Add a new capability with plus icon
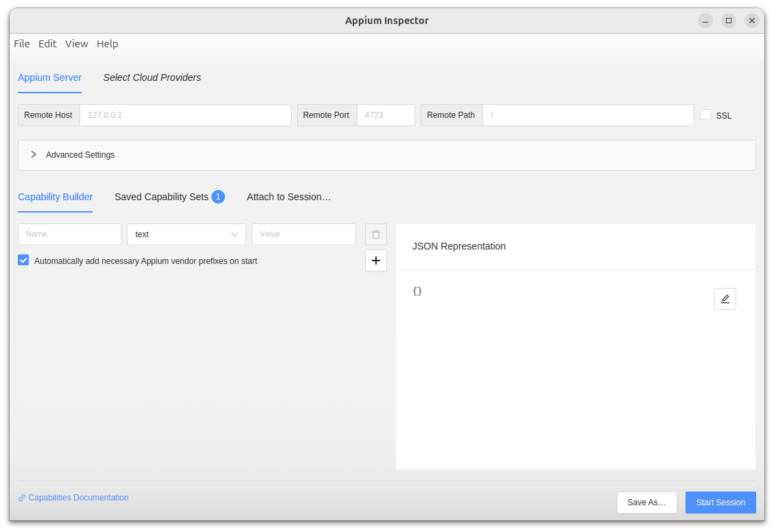The image size is (774, 532). [x=375, y=261]
